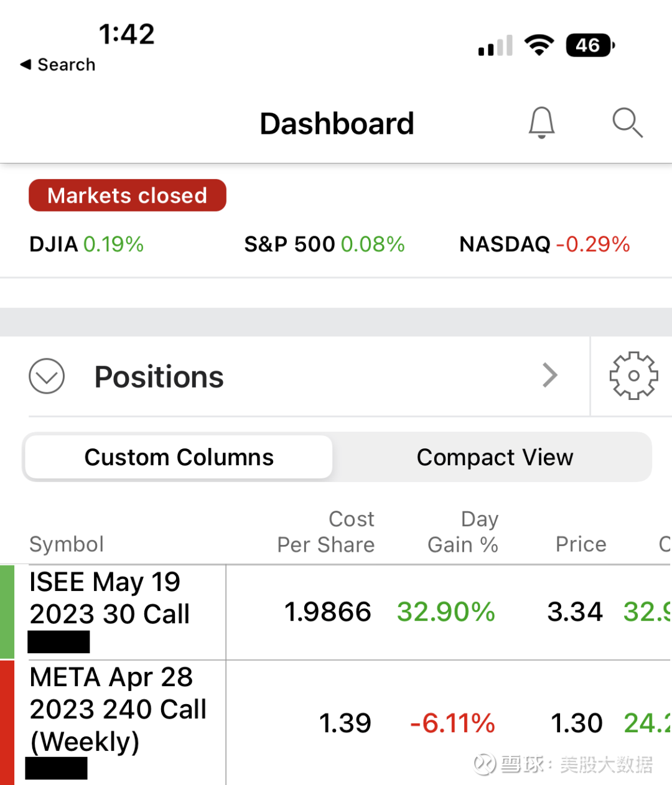This screenshot has width=672, height=785.
Task: Open the S&P 500 index quote
Action: tap(324, 244)
